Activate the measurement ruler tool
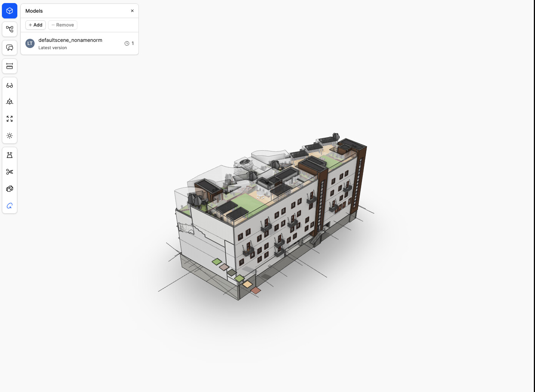Viewport: 535px width, 392px height. [10, 66]
